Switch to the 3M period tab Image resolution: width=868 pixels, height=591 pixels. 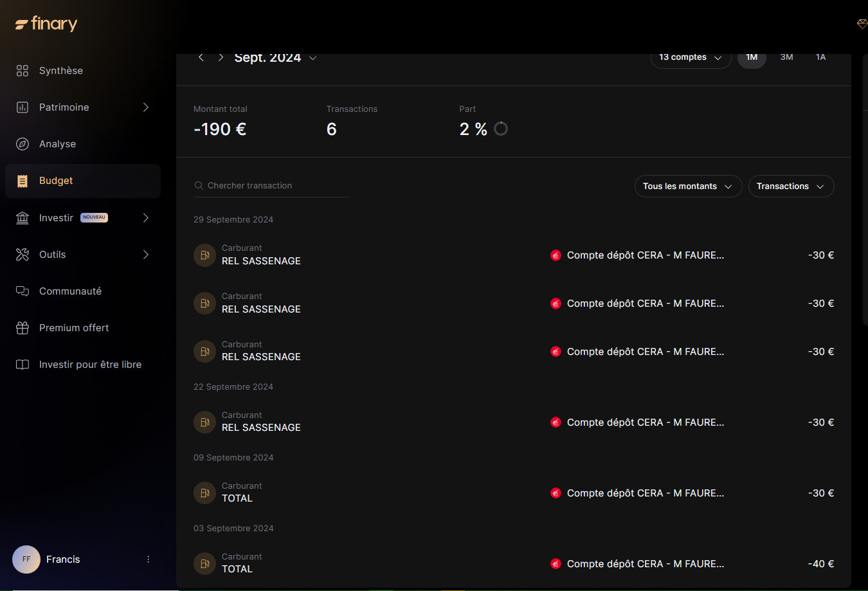point(786,57)
